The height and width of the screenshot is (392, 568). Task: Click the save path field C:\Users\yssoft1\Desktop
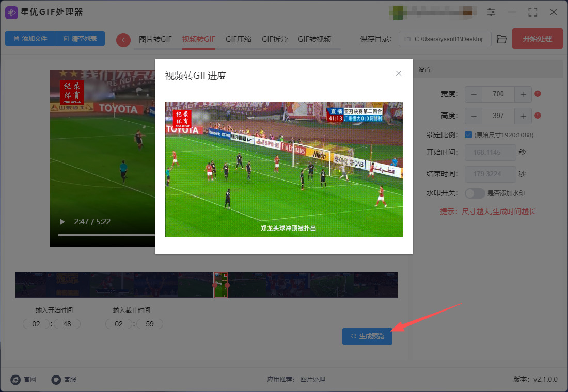point(445,39)
